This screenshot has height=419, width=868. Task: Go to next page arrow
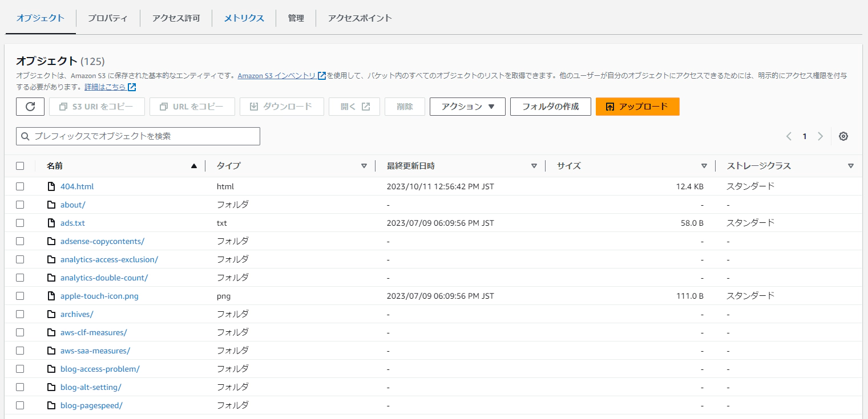click(820, 136)
